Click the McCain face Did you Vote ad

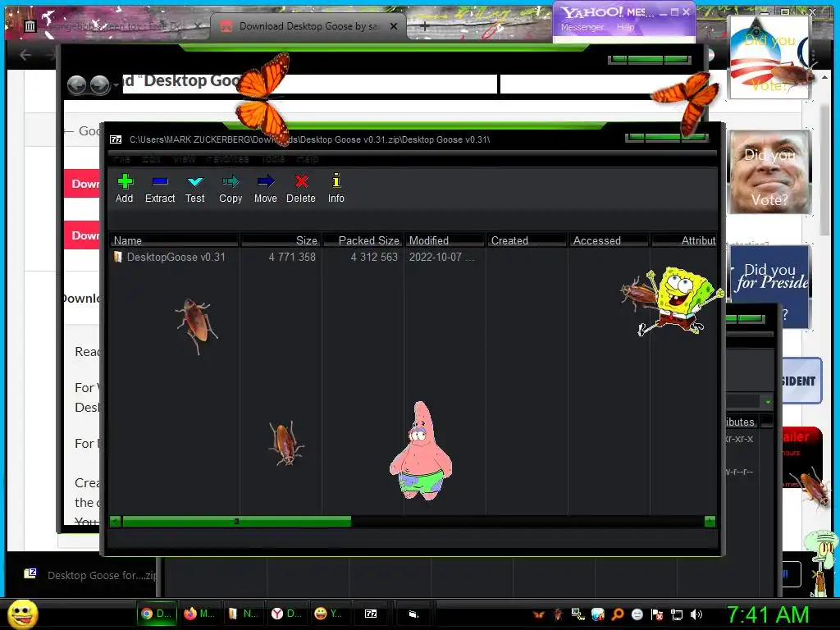(769, 171)
